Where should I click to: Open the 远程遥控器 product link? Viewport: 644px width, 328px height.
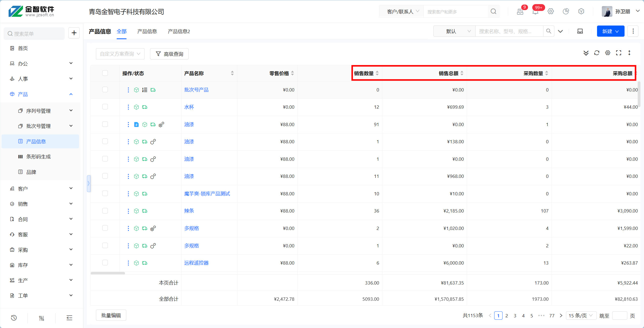[196, 263]
